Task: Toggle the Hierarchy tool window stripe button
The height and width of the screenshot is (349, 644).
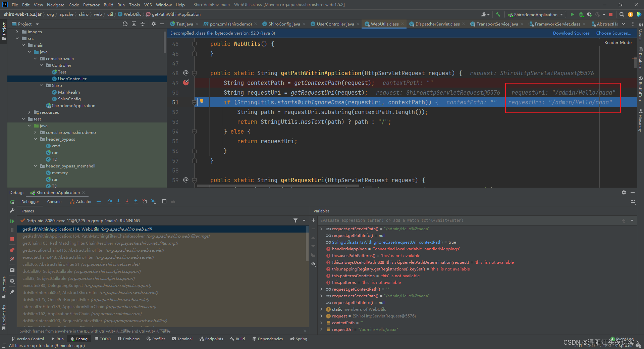Action: tap(641, 120)
